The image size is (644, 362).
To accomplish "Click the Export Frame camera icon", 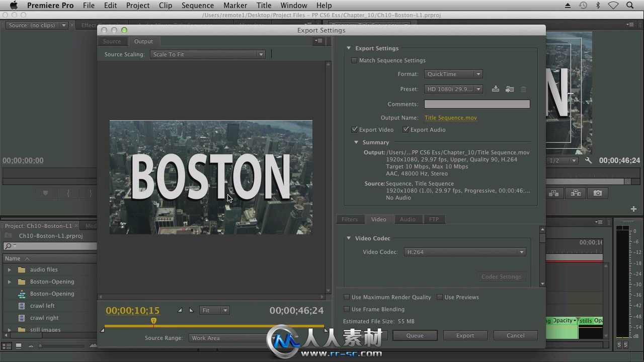I will (598, 193).
